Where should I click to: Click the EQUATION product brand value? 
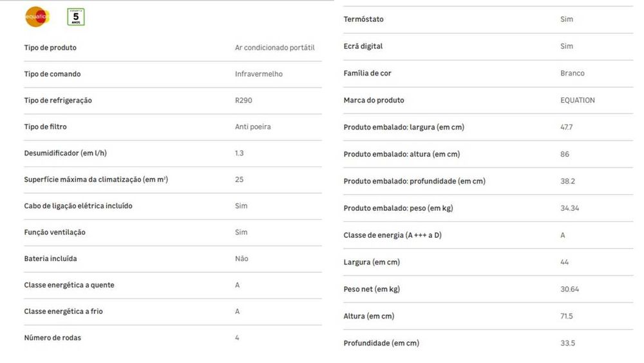[x=578, y=101]
